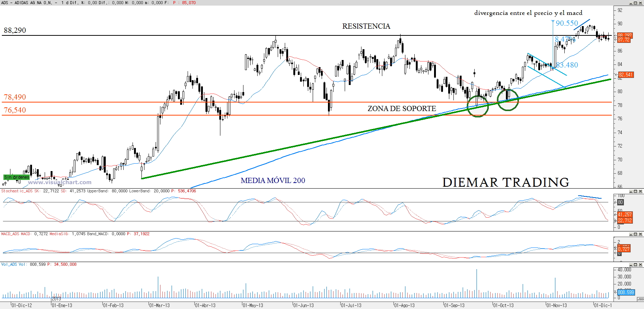Click the 01-Ene-13 date on time axis
This screenshot has width=644, height=309.
pos(62,305)
